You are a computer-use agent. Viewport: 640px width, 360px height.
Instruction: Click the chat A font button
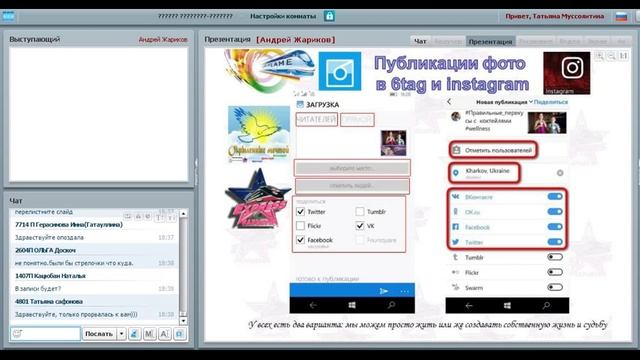click(x=164, y=334)
